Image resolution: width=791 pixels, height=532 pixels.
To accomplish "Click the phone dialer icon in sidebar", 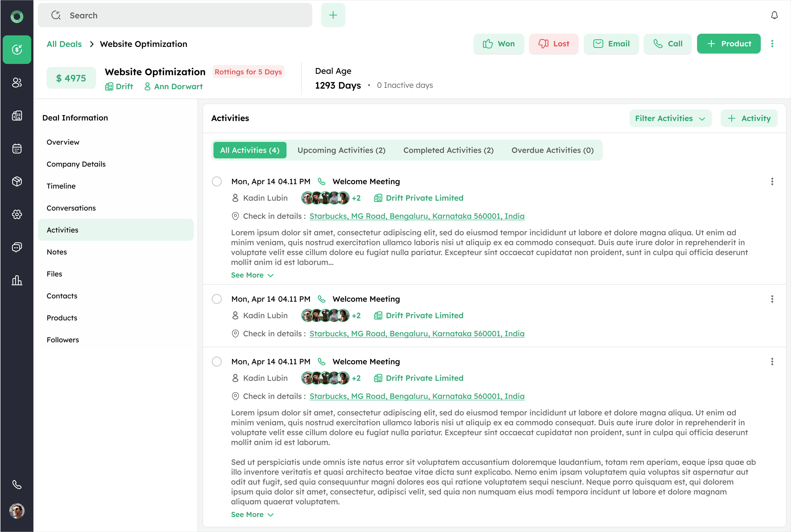I will tap(17, 484).
